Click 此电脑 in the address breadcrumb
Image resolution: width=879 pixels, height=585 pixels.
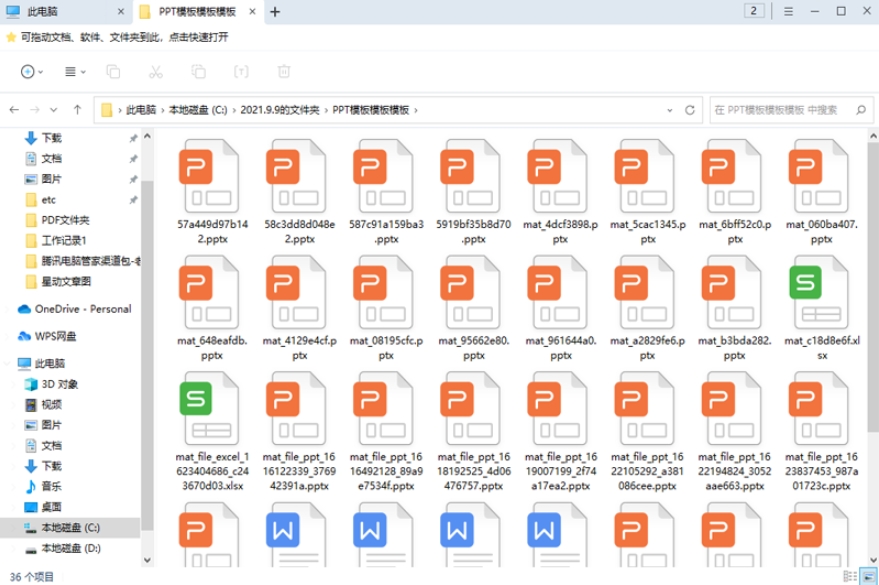point(141,110)
